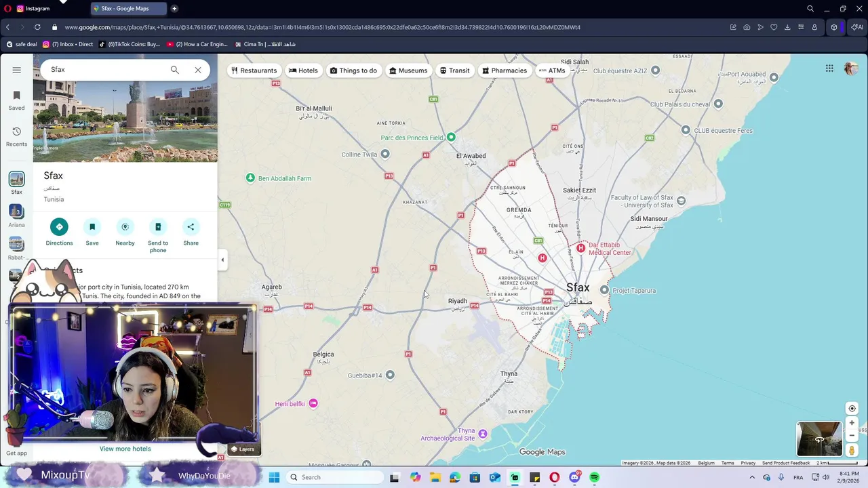
Task: Open File Explorer from the taskbar
Action: pyautogui.click(x=435, y=477)
